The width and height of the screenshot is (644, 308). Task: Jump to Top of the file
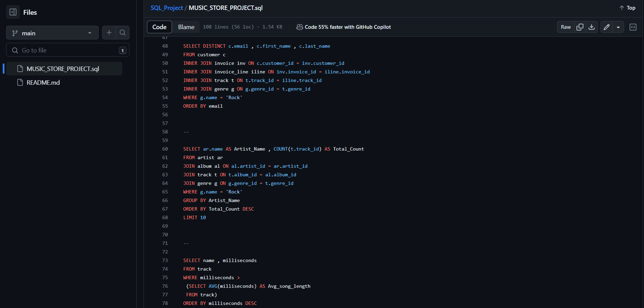(x=627, y=8)
